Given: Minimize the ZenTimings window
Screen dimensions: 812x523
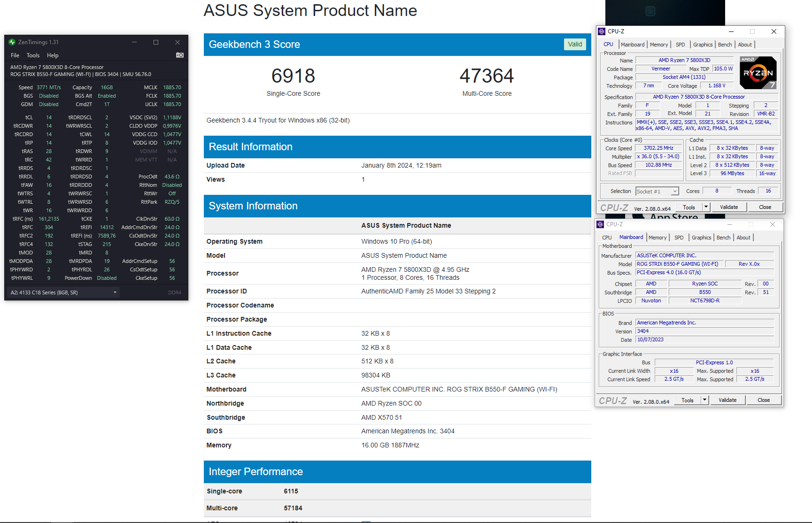Looking at the screenshot, I should [134, 42].
